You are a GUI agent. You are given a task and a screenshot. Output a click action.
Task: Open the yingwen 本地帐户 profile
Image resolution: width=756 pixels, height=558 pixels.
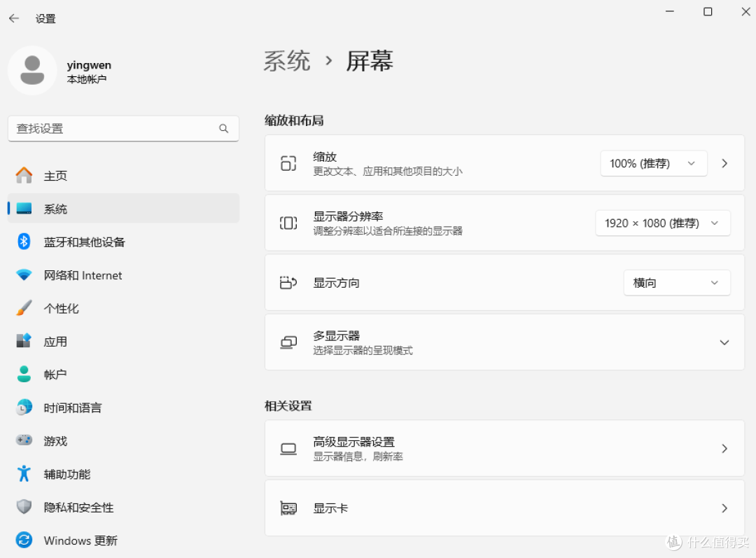pos(61,71)
